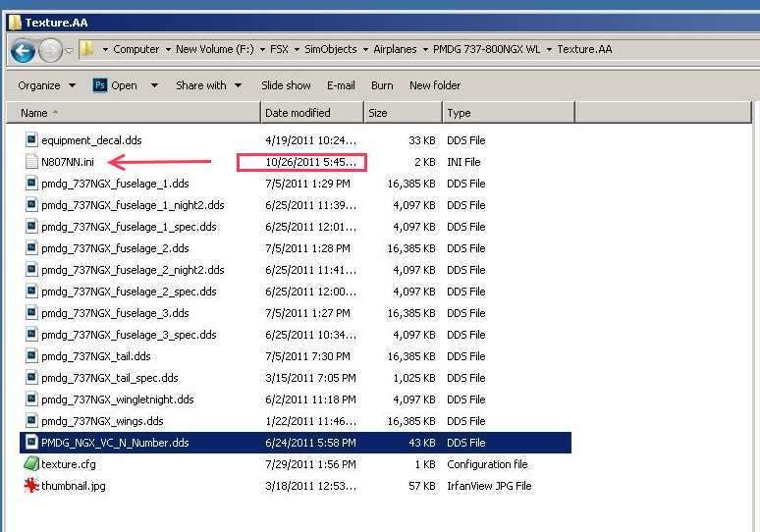
Task: Expand the arrow before Airplanes breadcrumb
Action: pyautogui.click(x=365, y=49)
